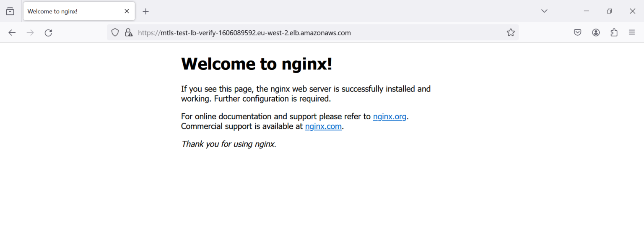
Task: Minimize the browser window
Action: [587, 11]
